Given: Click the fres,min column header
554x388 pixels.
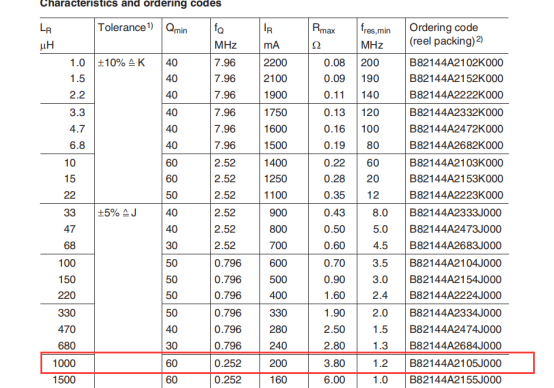Looking at the screenshot, I should (x=375, y=29).
